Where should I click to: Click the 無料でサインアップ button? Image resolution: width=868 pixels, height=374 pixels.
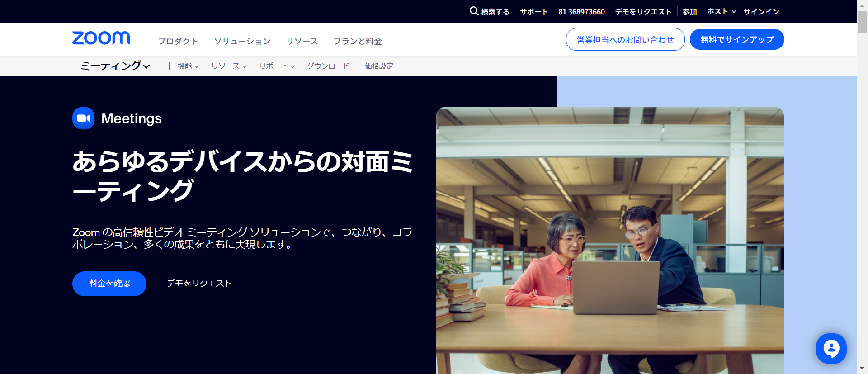click(x=737, y=39)
